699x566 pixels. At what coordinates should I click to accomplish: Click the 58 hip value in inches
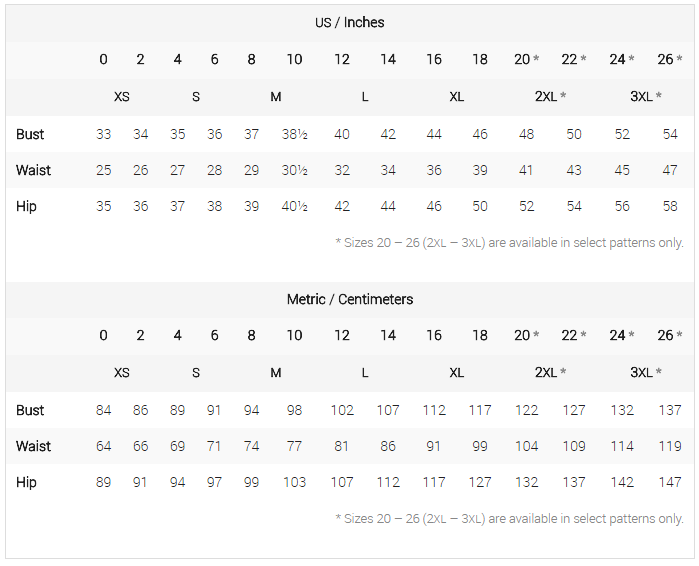click(670, 206)
